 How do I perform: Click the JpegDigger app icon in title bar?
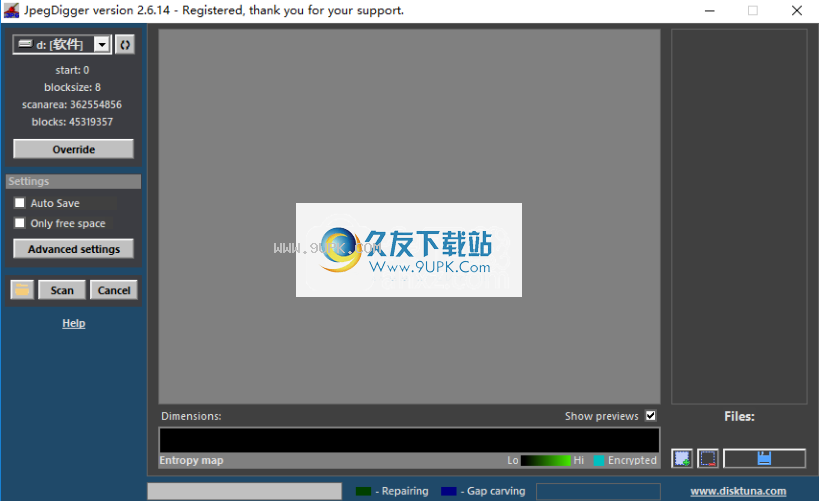11,10
